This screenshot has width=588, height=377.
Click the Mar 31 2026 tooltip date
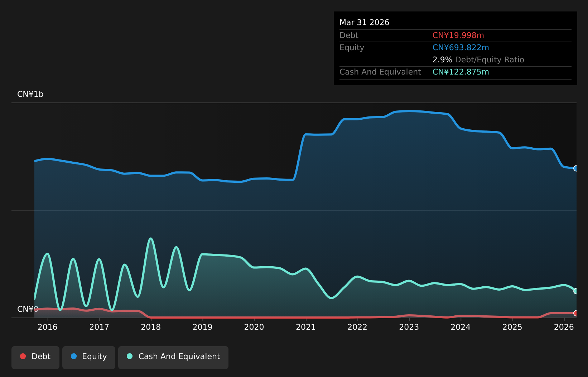coord(364,23)
